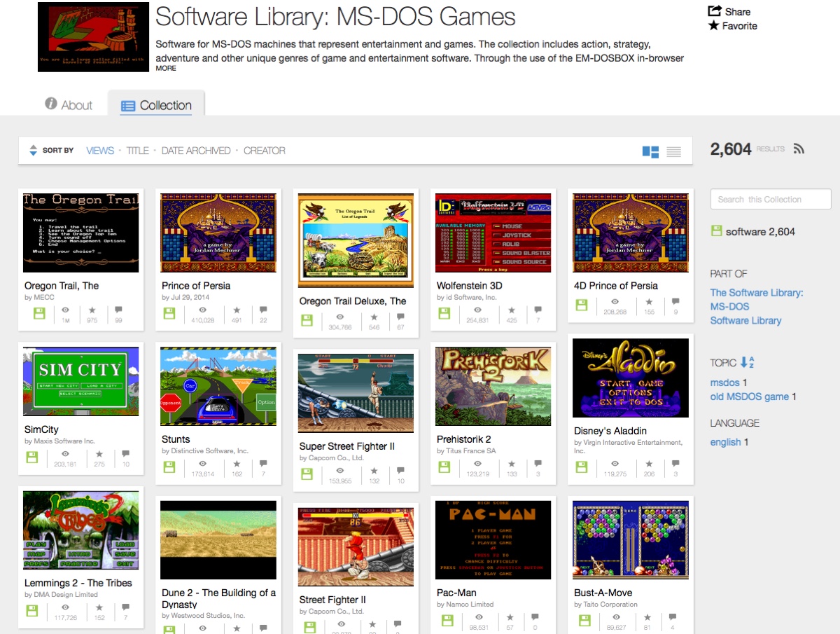Click floppy icon on Wolfenstein 3D card

444,313
